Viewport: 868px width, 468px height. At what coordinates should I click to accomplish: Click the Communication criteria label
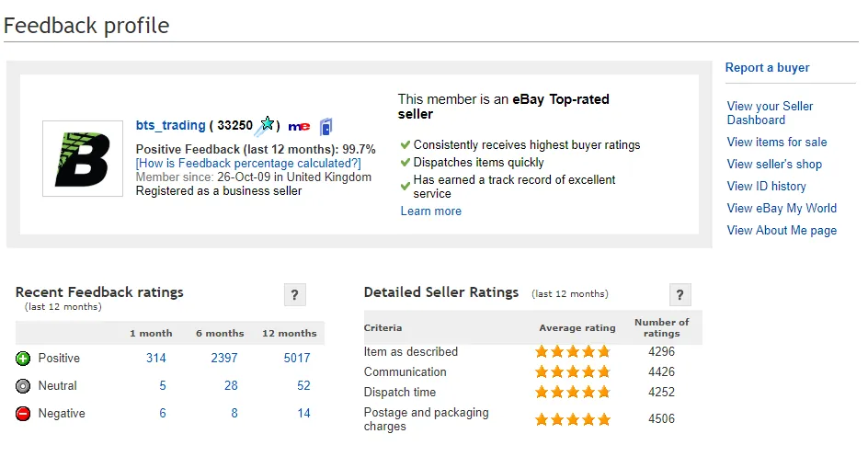pyautogui.click(x=405, y=372)
